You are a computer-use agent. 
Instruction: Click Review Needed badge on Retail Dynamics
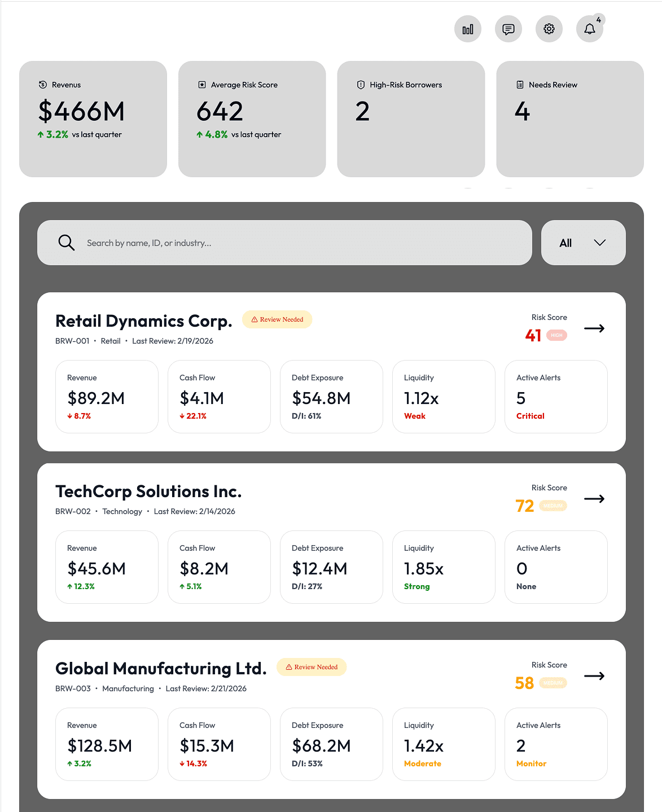pyautogui.click(x=277, y=319)
